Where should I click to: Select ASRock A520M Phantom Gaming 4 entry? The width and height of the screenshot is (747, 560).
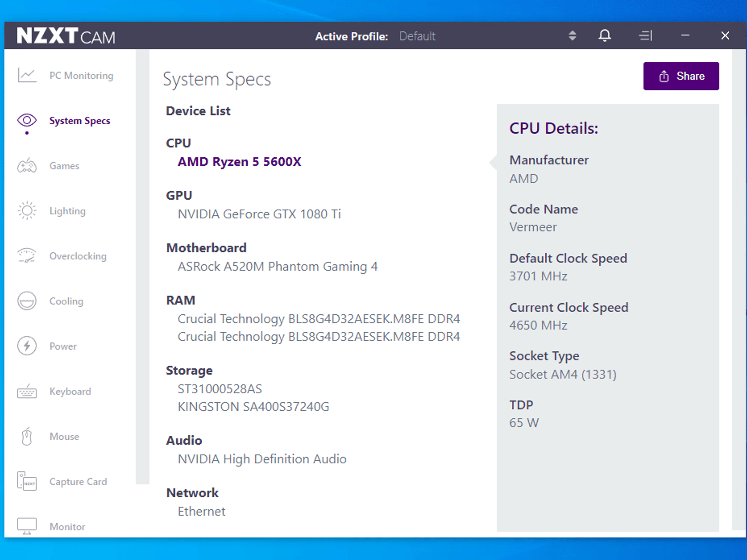(278, 267)
